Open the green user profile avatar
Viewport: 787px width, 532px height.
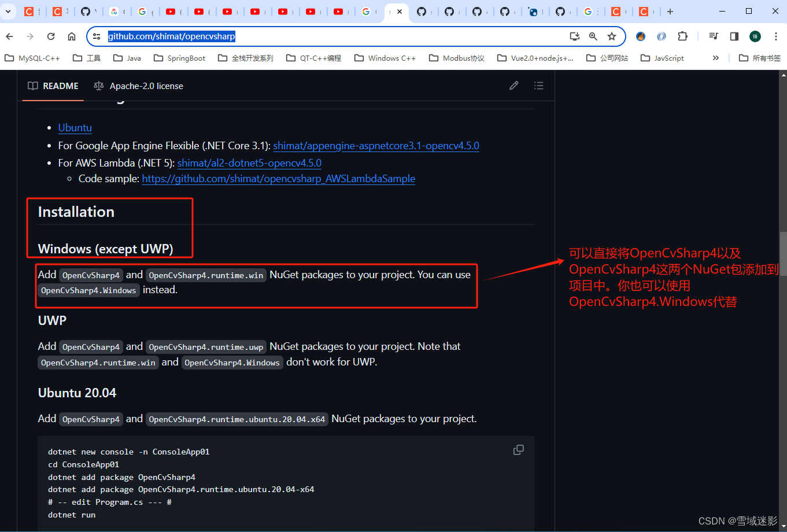click(x=755, y=36)
